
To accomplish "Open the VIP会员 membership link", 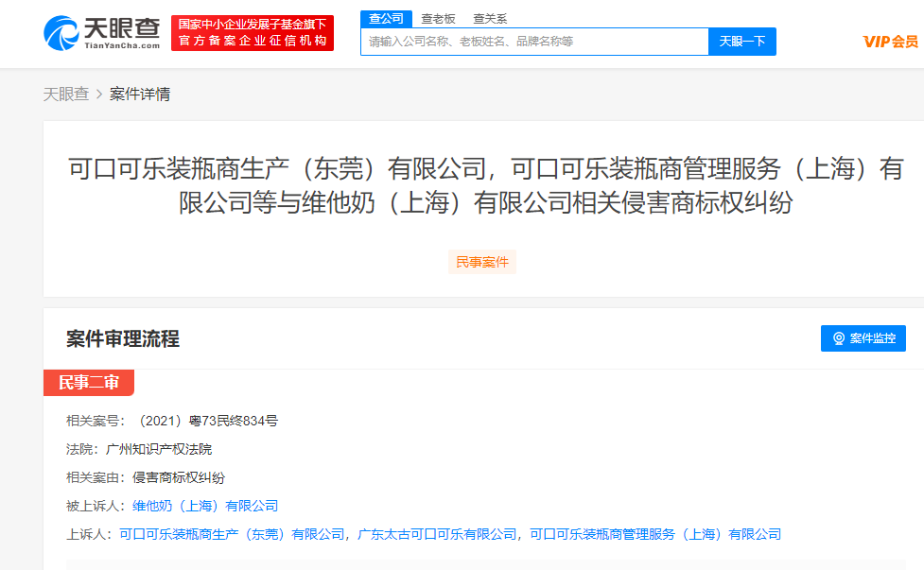I will point(890,42).
